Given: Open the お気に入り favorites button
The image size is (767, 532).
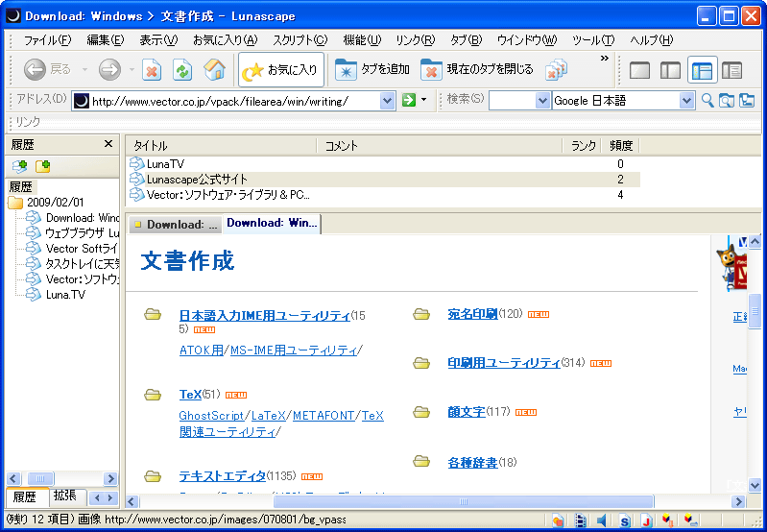Looking at the screenshot, I should point(280,70).
